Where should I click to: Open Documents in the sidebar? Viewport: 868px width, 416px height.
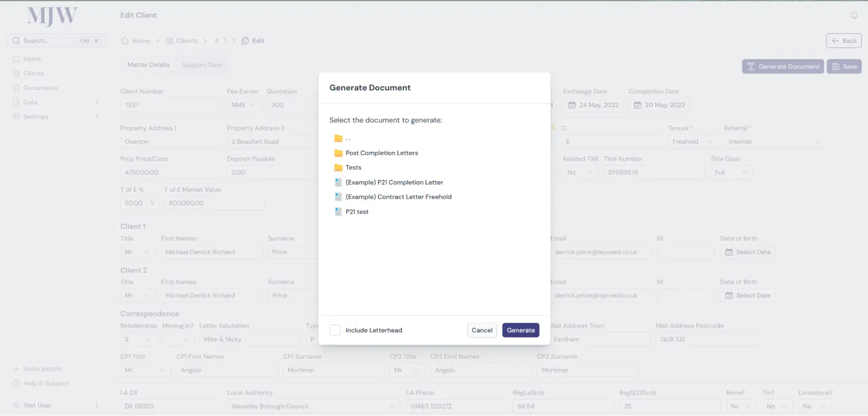[x=40, y=88]
